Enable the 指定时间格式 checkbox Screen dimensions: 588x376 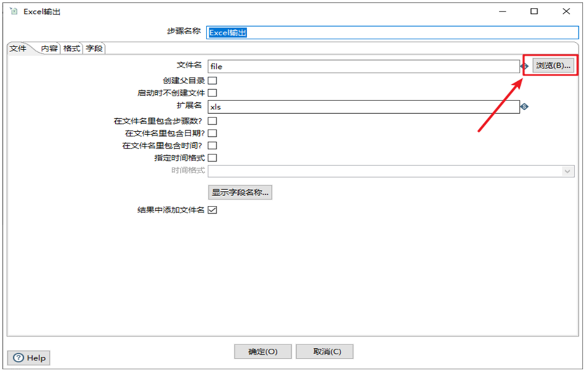coord(213,158)
